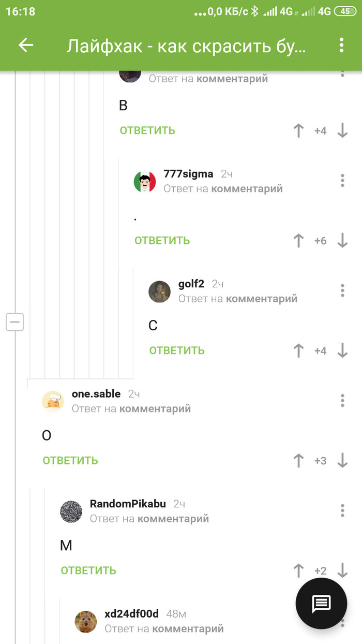Reply to RandomPikabu via ОТВЕТИТЬ
Image resolution: width=362 pixels, height=644 pixels.
88,570
